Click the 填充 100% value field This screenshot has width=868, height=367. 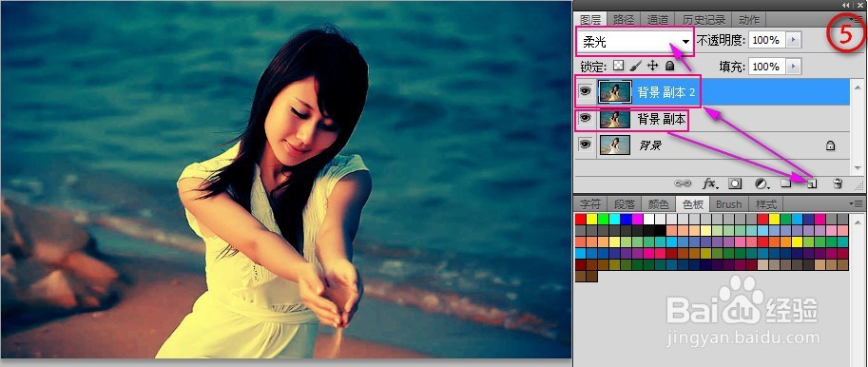click(767, 67)
